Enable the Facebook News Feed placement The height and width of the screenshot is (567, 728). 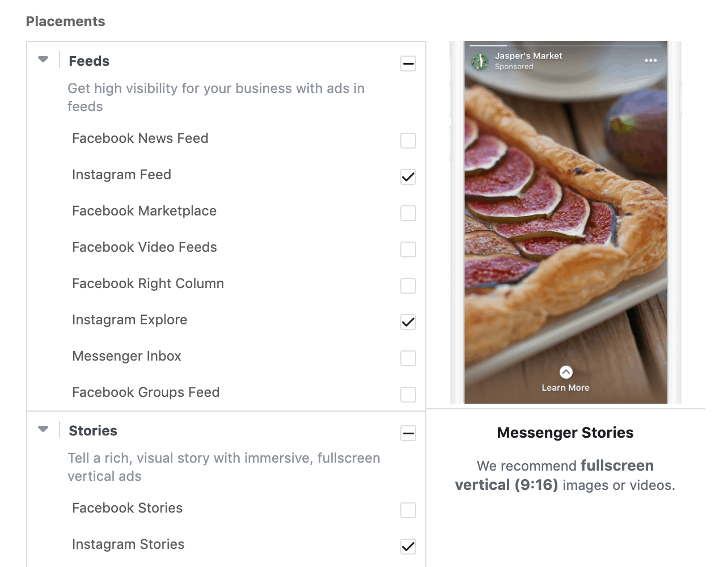tap(408, 141)
